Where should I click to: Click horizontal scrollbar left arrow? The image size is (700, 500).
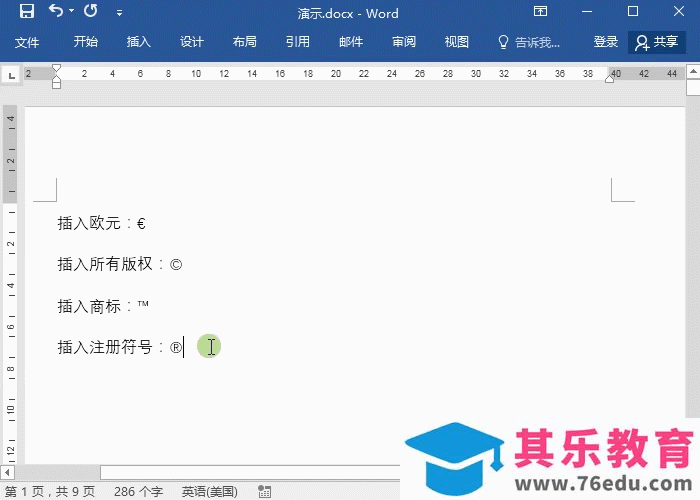6,472
